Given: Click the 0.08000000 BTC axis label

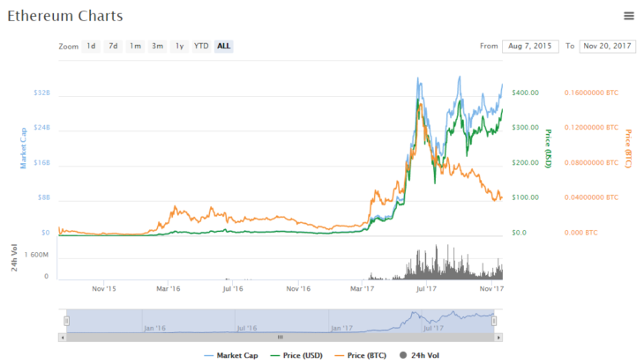Looking at the screenshot, I should click(591, 162).
